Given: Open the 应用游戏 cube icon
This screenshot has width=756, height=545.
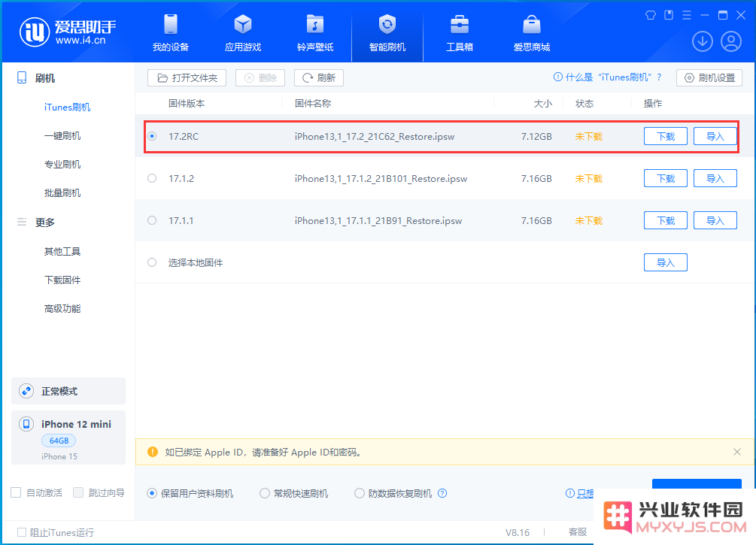Looking at the screenshot, I should (x=243, y=24).
